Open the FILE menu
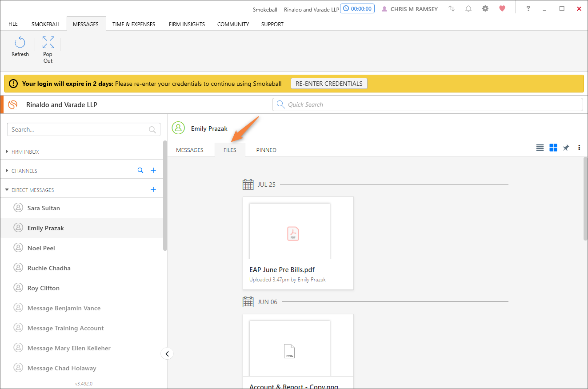588x389 pixels. (13, 24)
